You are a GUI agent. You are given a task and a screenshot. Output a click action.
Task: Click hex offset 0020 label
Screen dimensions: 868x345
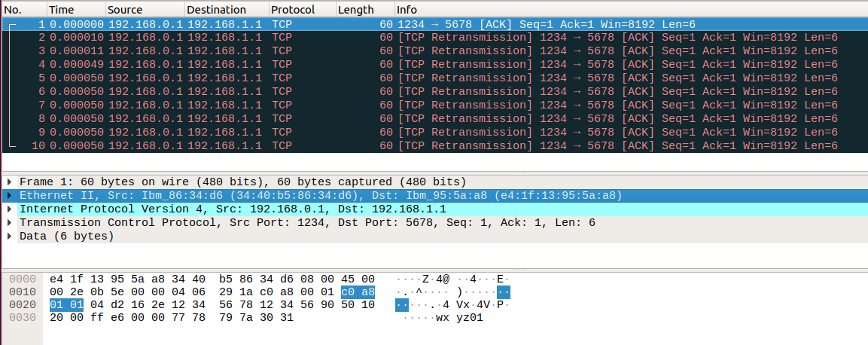(x=22, y=305)
